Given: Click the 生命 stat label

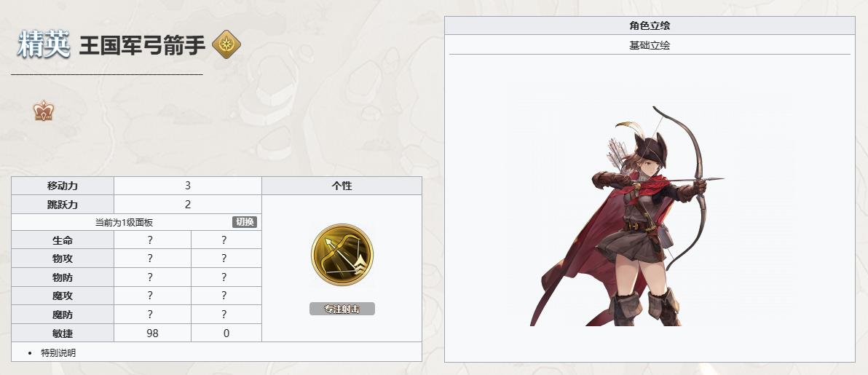Looking at the screenshot, I should pos(63,240).
